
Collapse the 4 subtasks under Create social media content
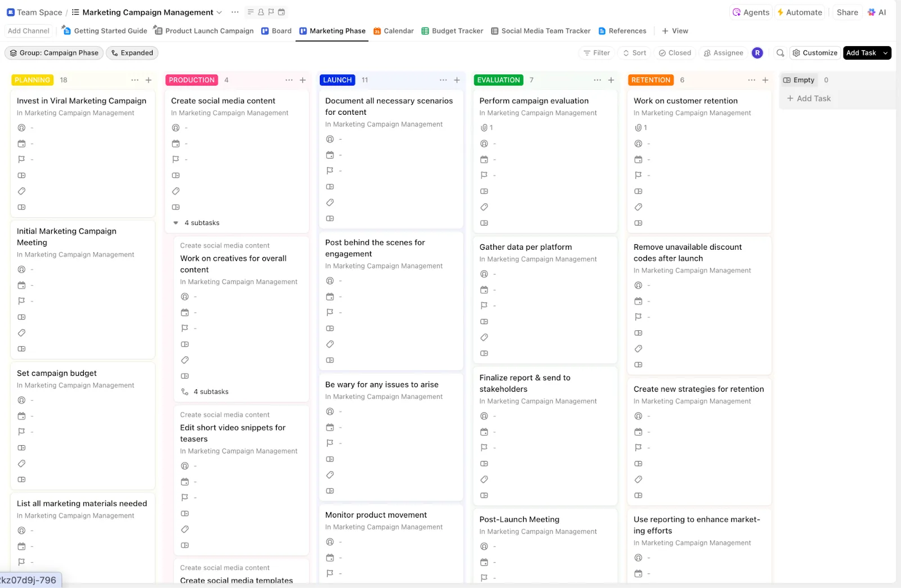pos(176,223)
